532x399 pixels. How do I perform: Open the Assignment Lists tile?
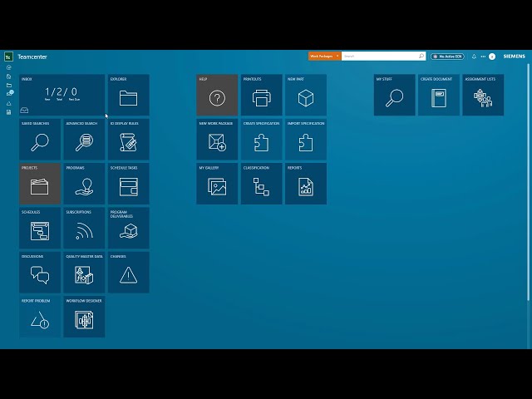pyautogui.click(x=483, y=95)
